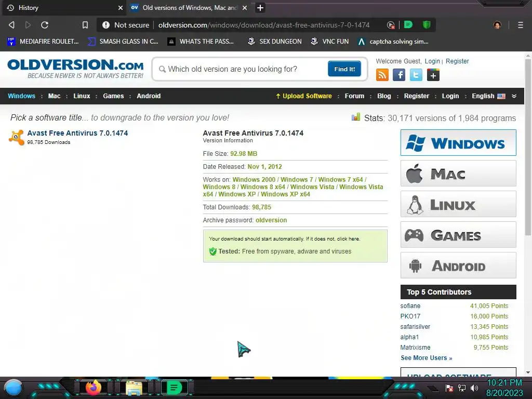Expand the double-chevron language arrow

click(x=514, y=96)
